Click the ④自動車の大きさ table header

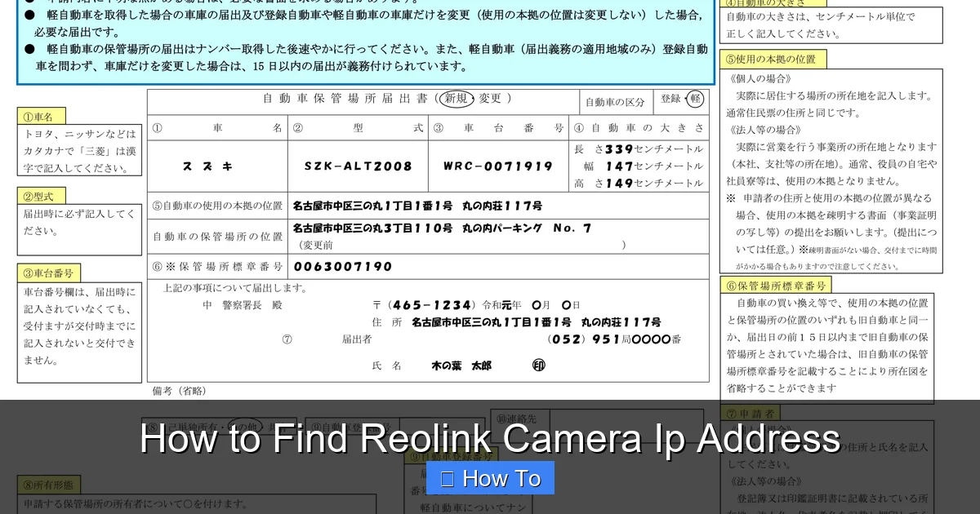tap(639, 128)
